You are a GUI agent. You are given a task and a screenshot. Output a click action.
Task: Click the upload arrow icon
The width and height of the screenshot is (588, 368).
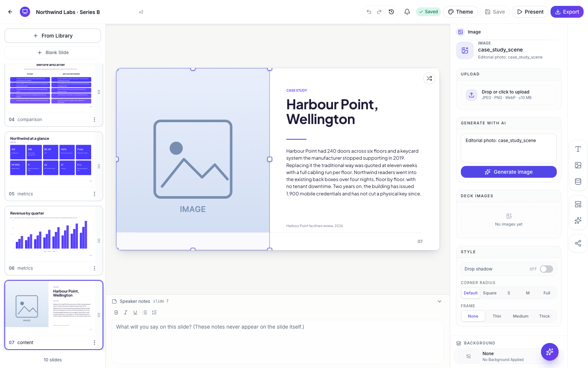pyautogui.click(x=472, y=95)
